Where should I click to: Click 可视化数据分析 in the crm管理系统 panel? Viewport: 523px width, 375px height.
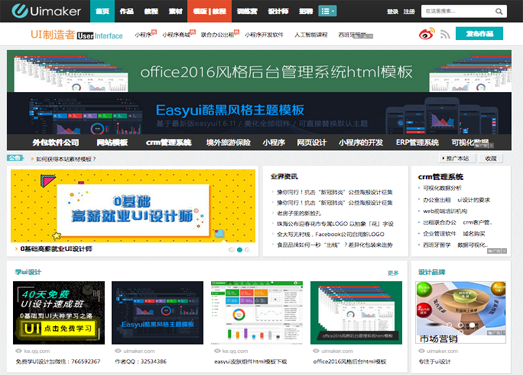click(442, 188)
